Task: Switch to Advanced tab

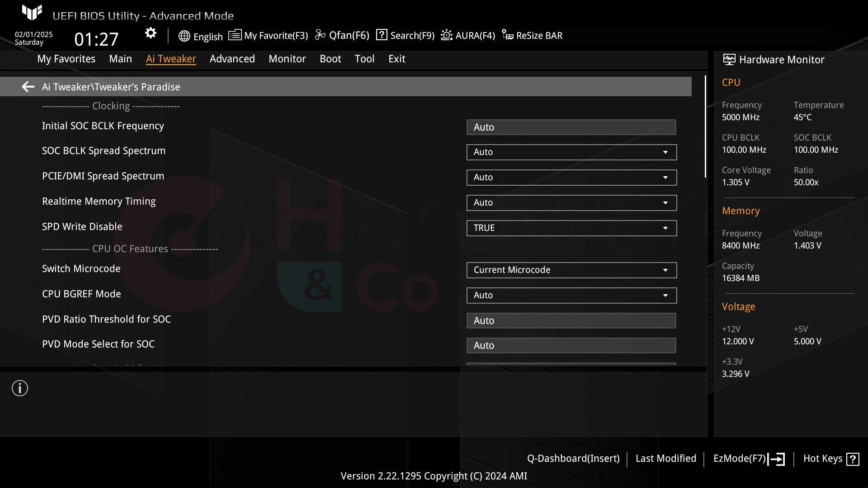Action: (232, 59)
